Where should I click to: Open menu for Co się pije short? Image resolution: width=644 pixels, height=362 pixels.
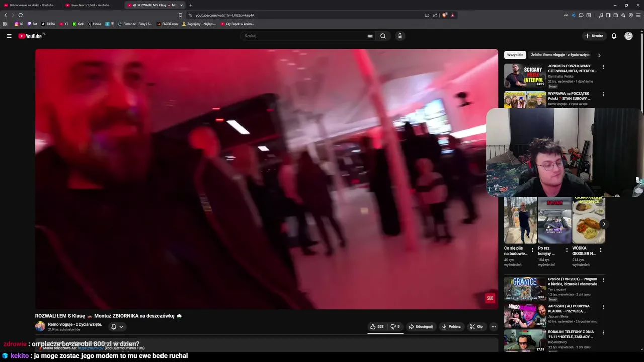click(x=533, y=250)
